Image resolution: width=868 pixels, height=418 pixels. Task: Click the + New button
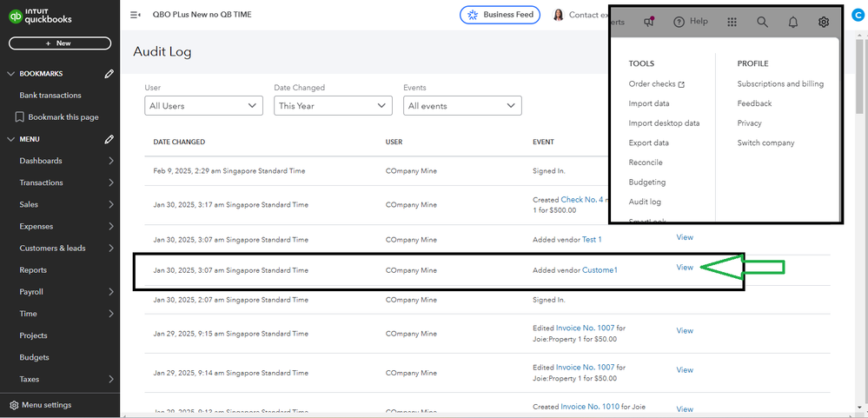click(60, 43)
